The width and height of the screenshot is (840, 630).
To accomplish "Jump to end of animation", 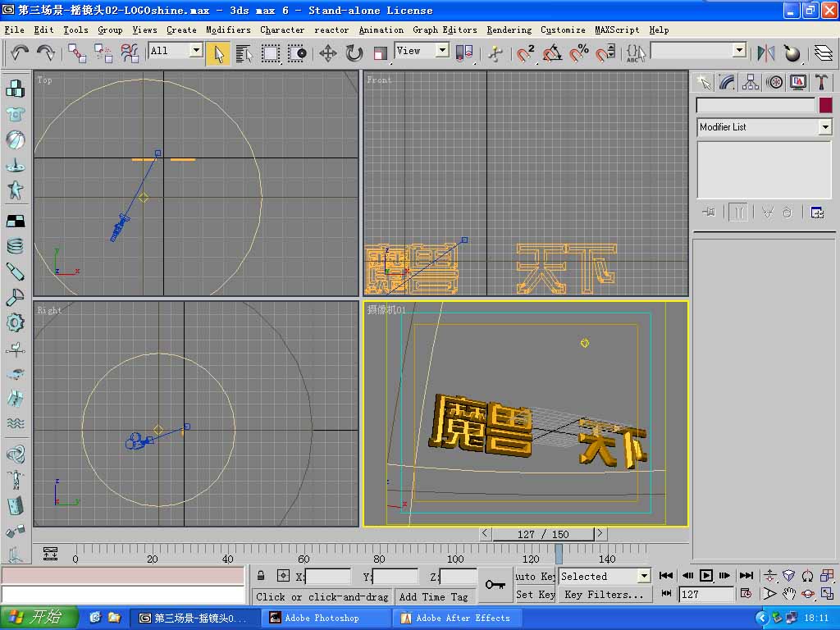I will 746,576.
